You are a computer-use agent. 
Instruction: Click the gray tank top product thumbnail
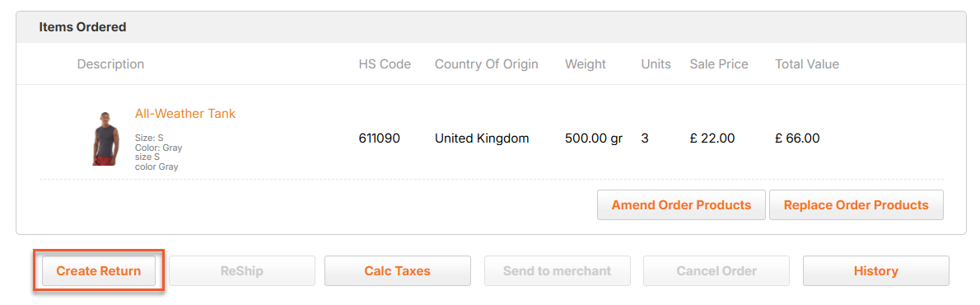pyautogui.click(x=105, y=138)
